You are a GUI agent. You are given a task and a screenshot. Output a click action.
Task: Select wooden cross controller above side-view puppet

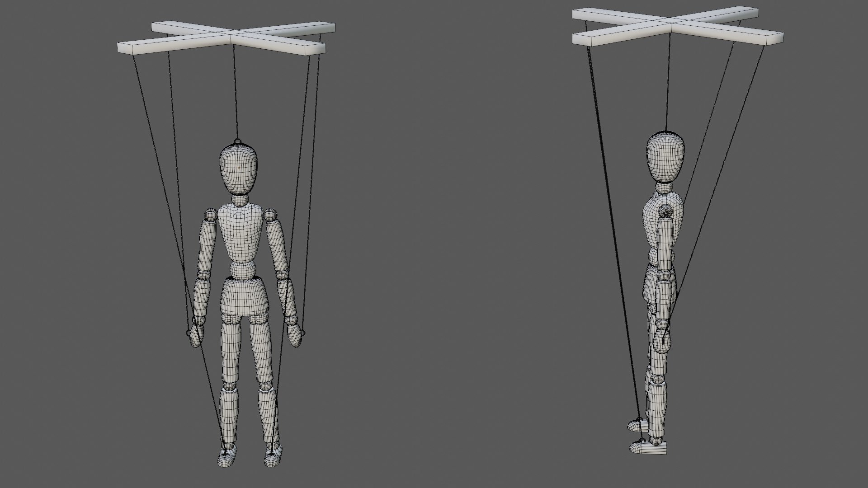678,26
